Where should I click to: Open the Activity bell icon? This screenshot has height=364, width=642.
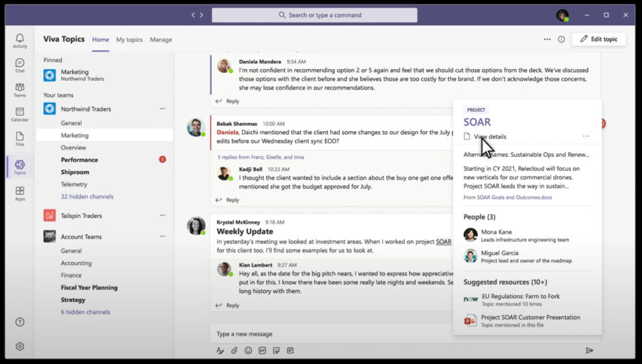pos(19,41)
